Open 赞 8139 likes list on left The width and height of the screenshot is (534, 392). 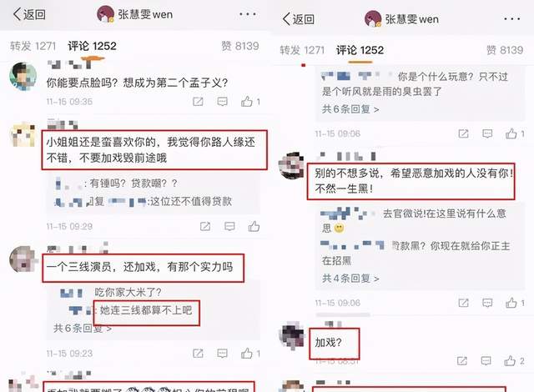coord(240,46)
